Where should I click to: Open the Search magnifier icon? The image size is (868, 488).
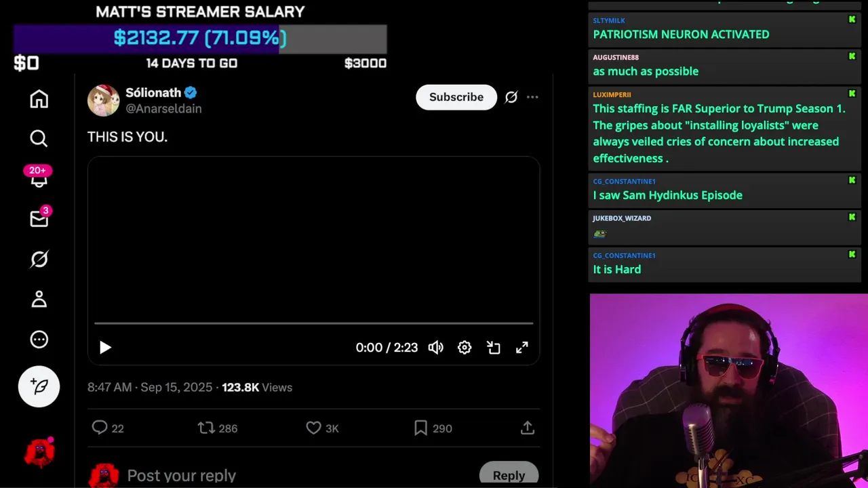pyautogui.click(x=39, y=138)
